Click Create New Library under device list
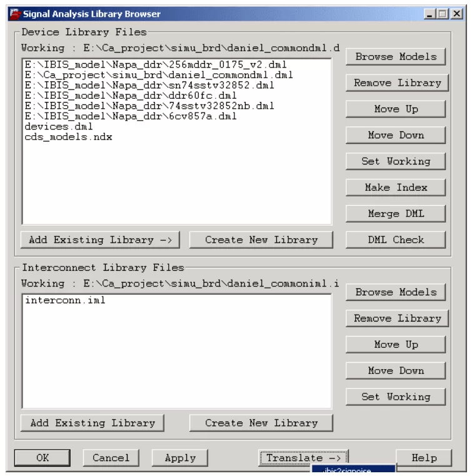The height and width of the screenshot is (476, 472). click(261, 240)
